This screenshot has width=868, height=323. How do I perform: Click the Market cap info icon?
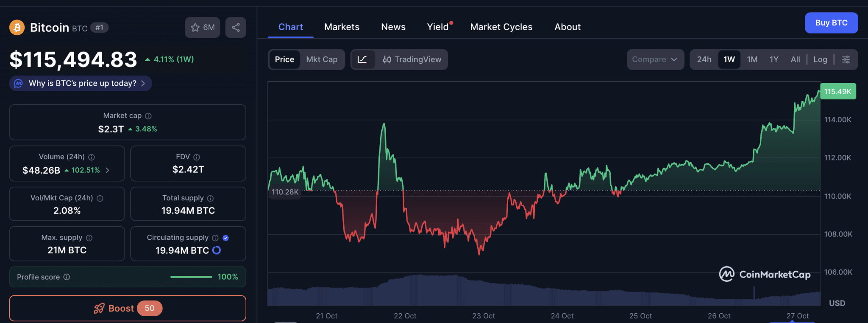click(148, 116)
